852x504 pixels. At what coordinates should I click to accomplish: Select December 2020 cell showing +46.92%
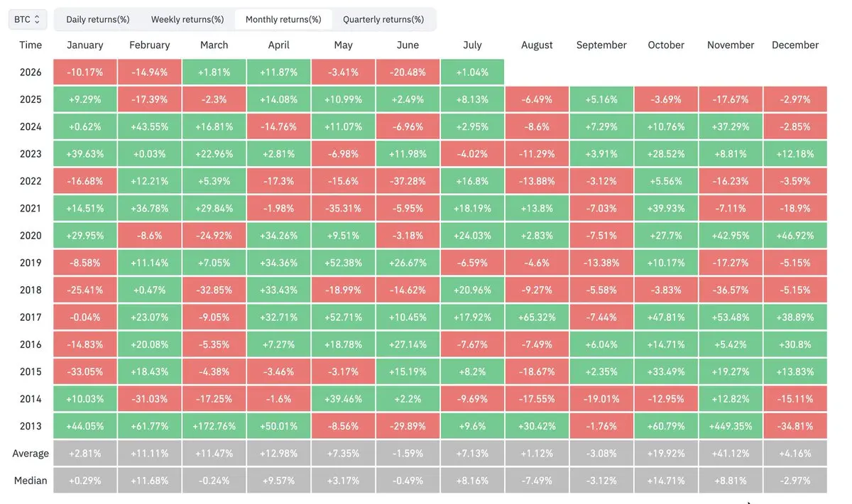click(x=795, y=236)
